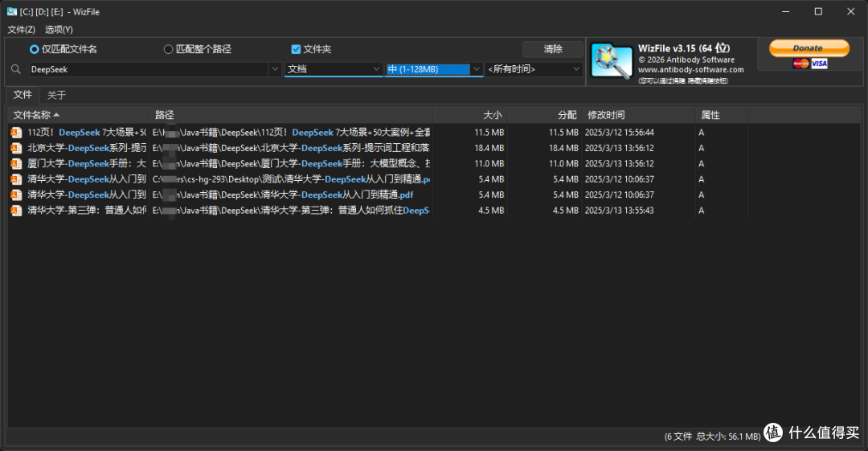
Task: Sort by 大小 column header
Action: click(x=471, y=115)
